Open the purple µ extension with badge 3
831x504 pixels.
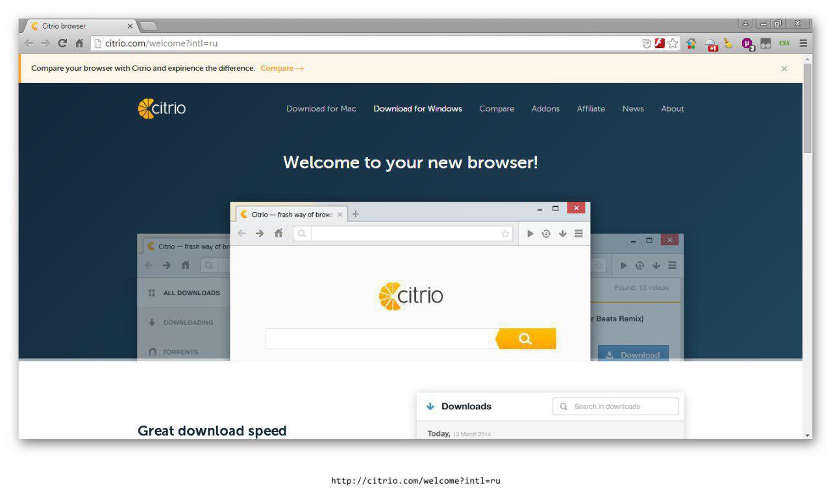748,44
